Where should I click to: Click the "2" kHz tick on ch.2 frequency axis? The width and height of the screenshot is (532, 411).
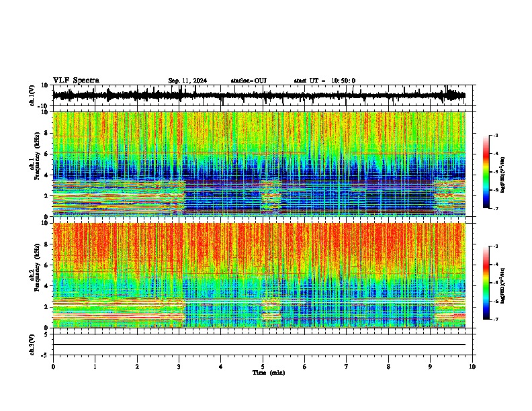point(46,307)
